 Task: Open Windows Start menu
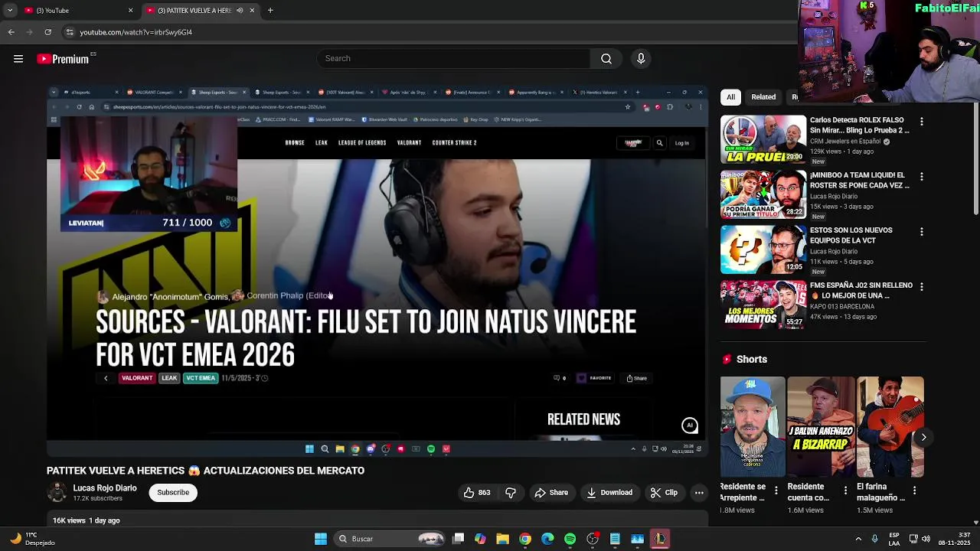tap(321, 539)
